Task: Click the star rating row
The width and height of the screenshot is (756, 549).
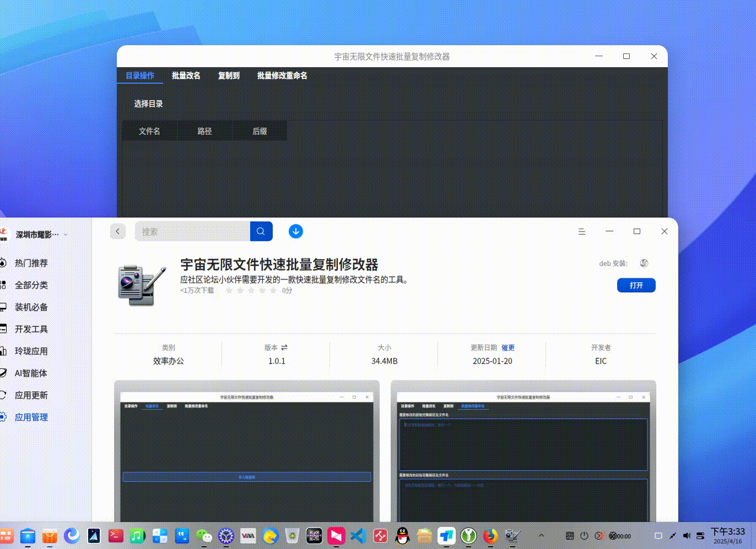Action: pyautogui.click(x=251, y=290)
